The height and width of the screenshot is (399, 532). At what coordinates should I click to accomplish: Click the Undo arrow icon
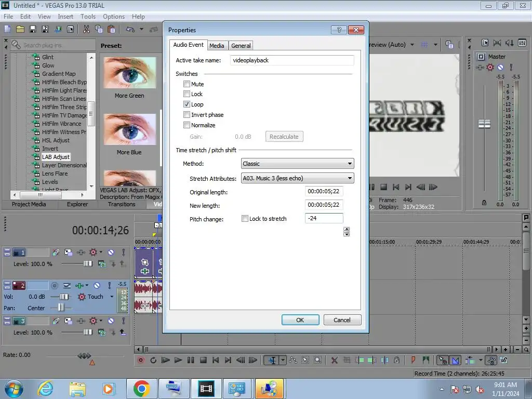(130, 29)
